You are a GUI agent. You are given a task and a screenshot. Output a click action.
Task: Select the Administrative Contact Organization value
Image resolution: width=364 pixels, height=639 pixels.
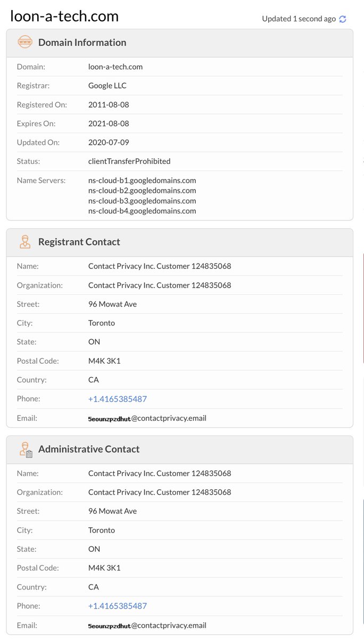160,493
